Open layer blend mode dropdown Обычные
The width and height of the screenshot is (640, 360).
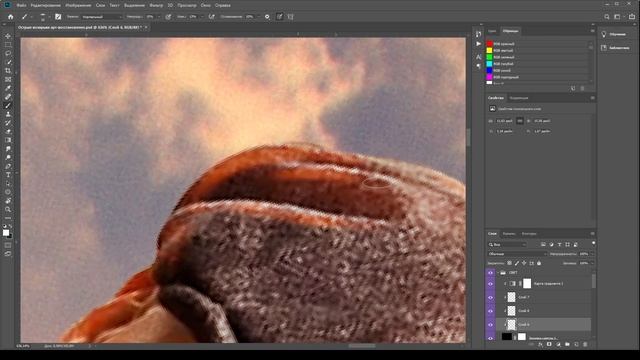coord(517,254)
